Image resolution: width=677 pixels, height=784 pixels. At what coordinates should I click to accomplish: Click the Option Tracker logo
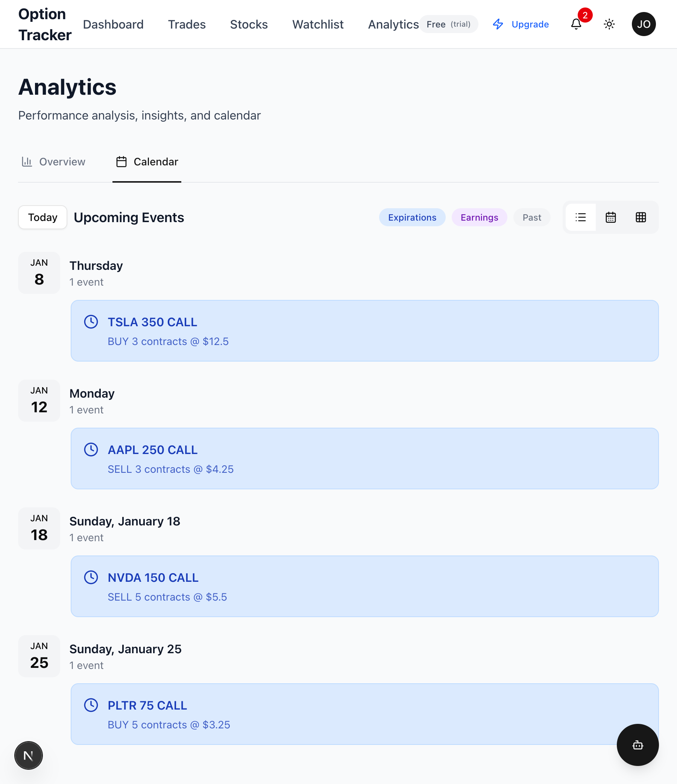(44, 24)
